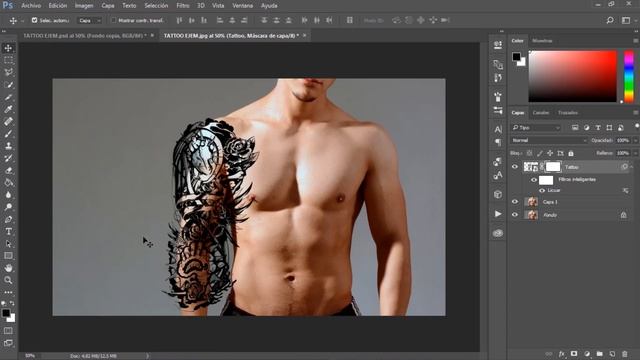Screen dimensions: 640x360
Task: Select the Hand tool
Action: (8, 268)
